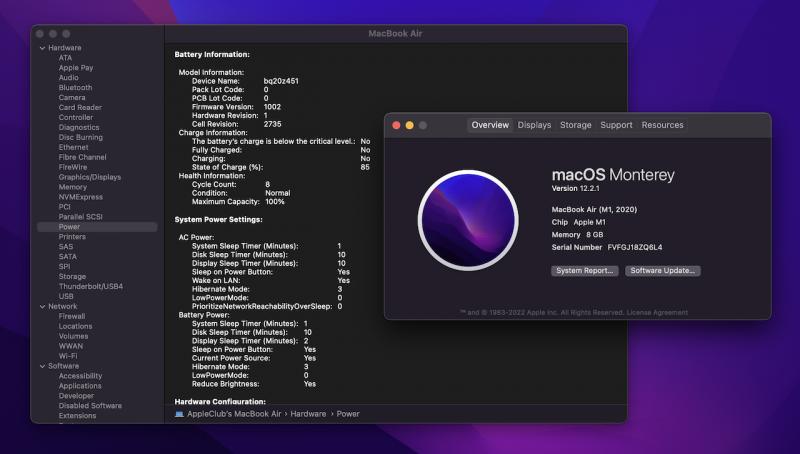800x454 pixels.
Task: Switch to the Resources tab
Action: [662, 125]
